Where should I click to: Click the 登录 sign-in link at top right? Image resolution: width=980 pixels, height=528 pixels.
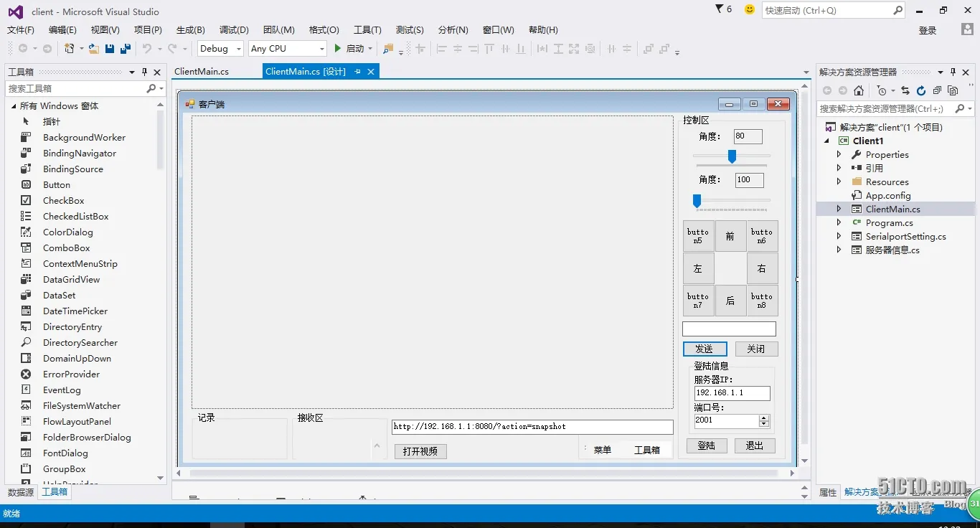tap(928, 30)
